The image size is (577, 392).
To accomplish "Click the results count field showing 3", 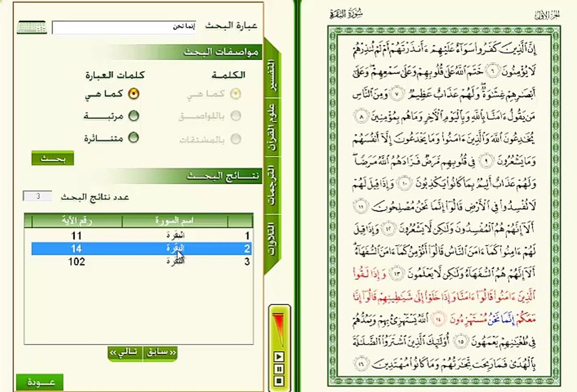I will 38,196.
